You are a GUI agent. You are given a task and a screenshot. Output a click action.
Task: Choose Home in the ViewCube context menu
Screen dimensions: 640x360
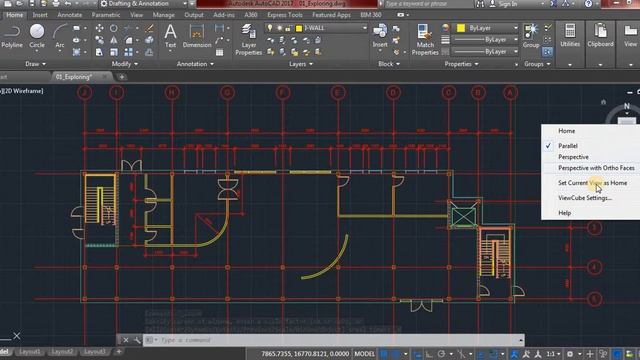[567, 131]
